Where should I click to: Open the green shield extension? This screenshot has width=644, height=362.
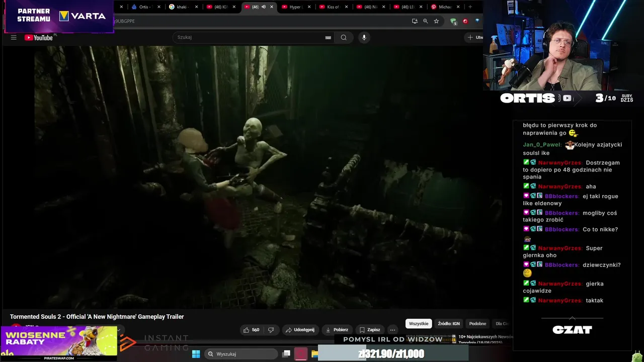click(x=453, y=21)
